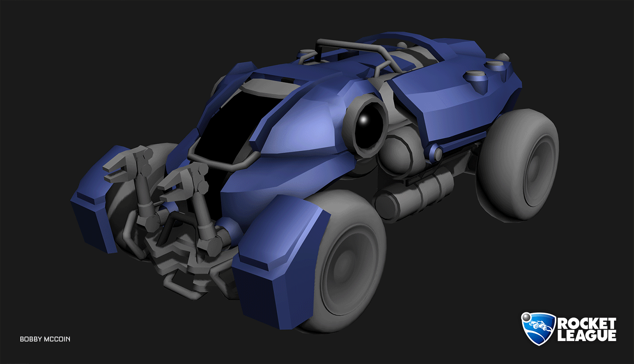The height and width of the screenshot is (364, 634).
Task: Click the ROCKET LEAGUE wordmark text
Action: point(587,330)
